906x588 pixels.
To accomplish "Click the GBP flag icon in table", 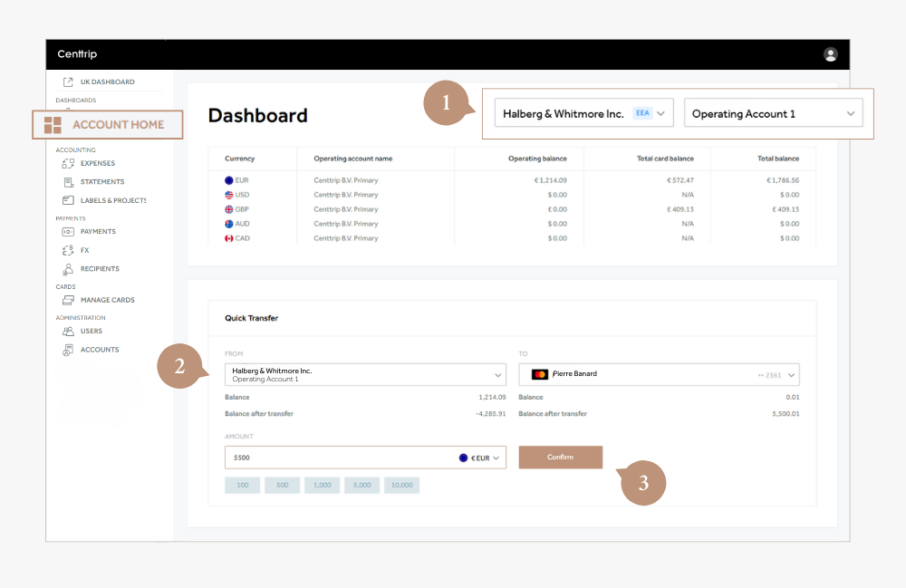I will click(x=229, y=209).
